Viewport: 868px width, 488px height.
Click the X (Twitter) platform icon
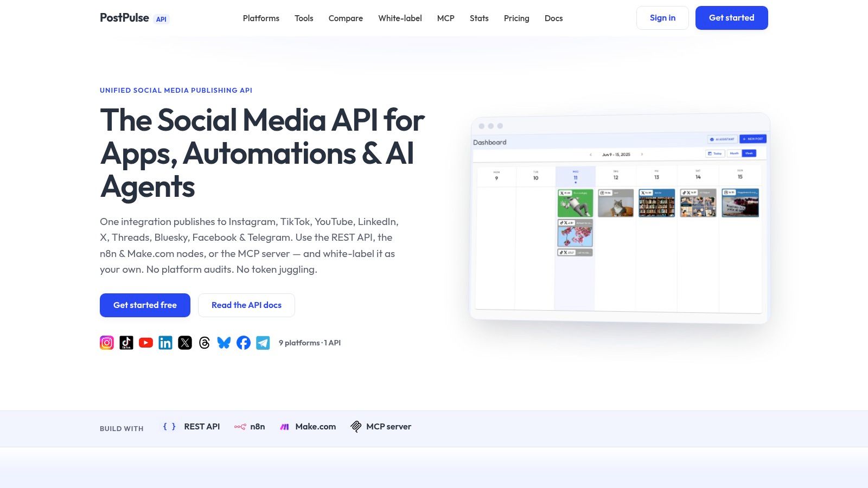[x=185, y=343]
